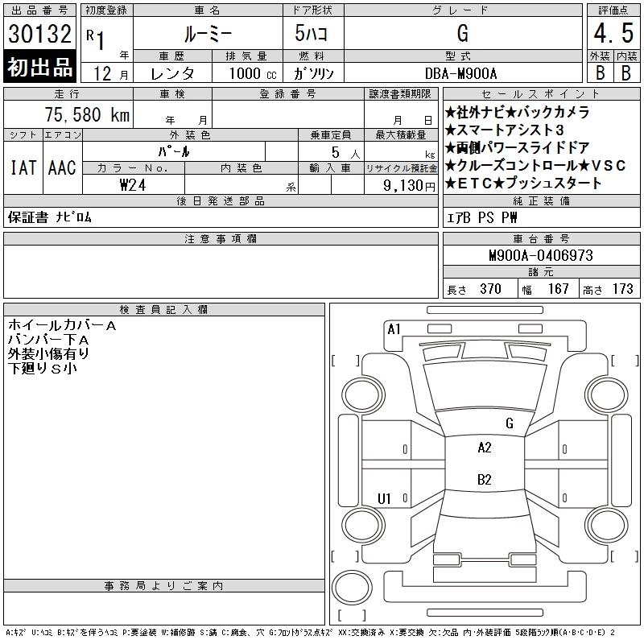Click the 初出品 black label
The image size is (644, 644).
click(x=39, y=67)
